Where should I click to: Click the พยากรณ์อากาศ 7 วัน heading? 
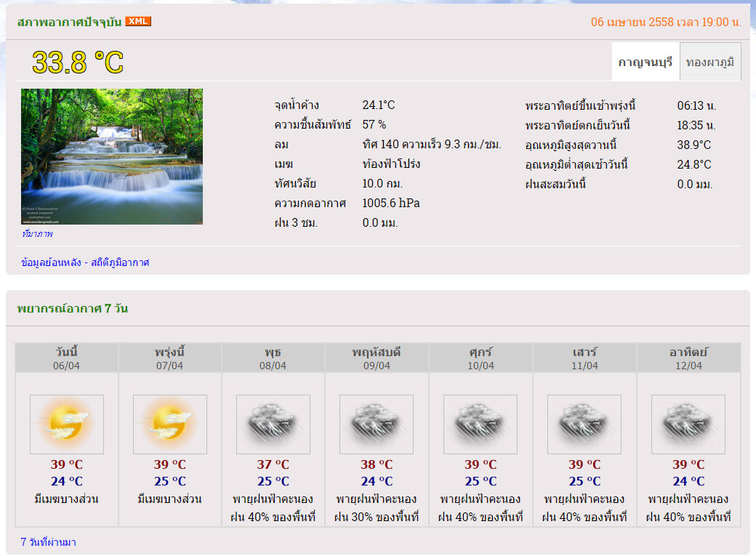[72, 308]
